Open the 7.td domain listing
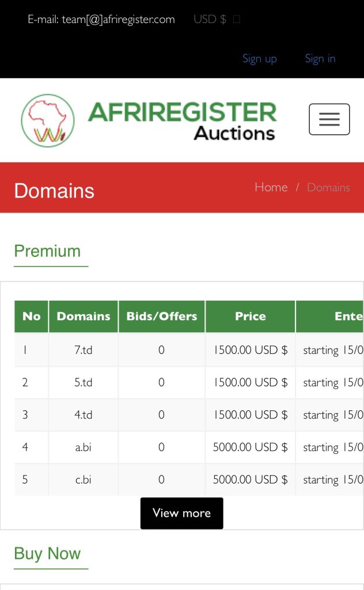364x590 pixels. point(83,350)
